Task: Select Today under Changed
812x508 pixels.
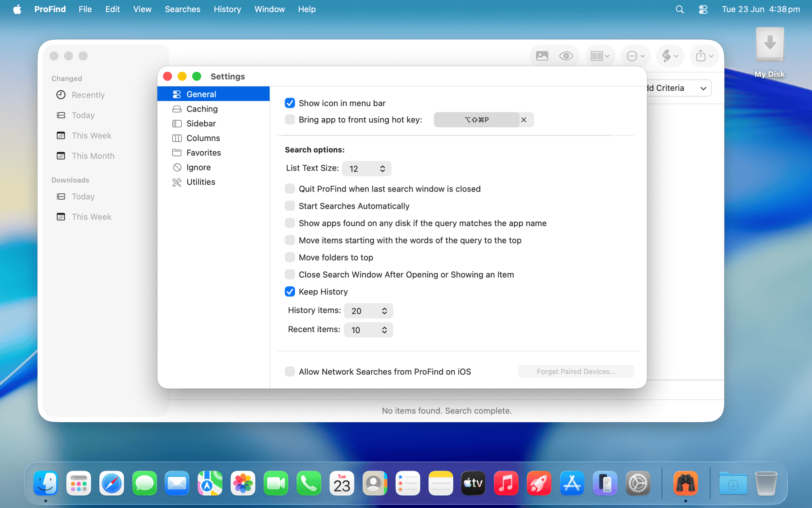Action: click(83, 115)
